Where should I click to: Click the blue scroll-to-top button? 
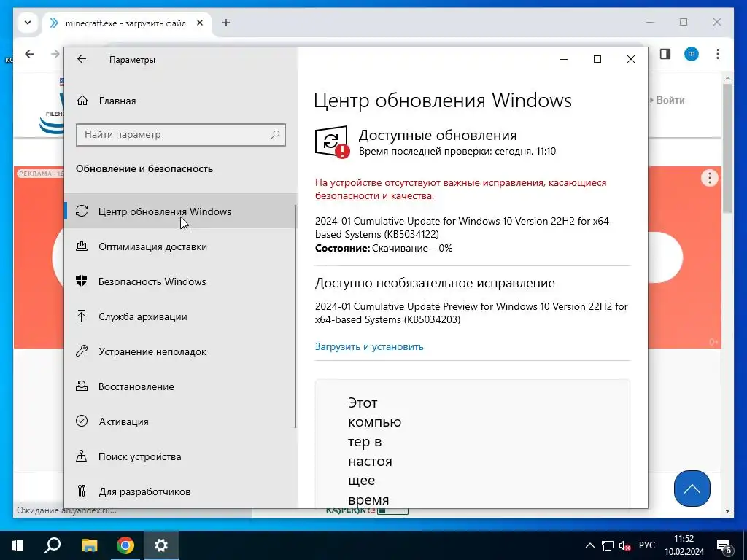click(x=692, y=489)
